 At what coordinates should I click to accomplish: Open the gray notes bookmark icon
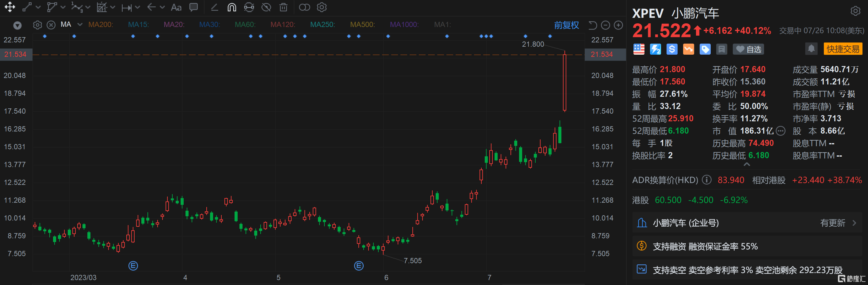coord(722,49)
